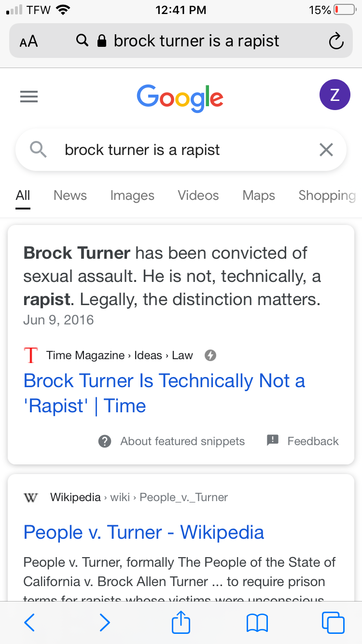The width and height of the screenshot is (362, 644).
Task: Open the Google hamburger menu
Action: [29, 97]
